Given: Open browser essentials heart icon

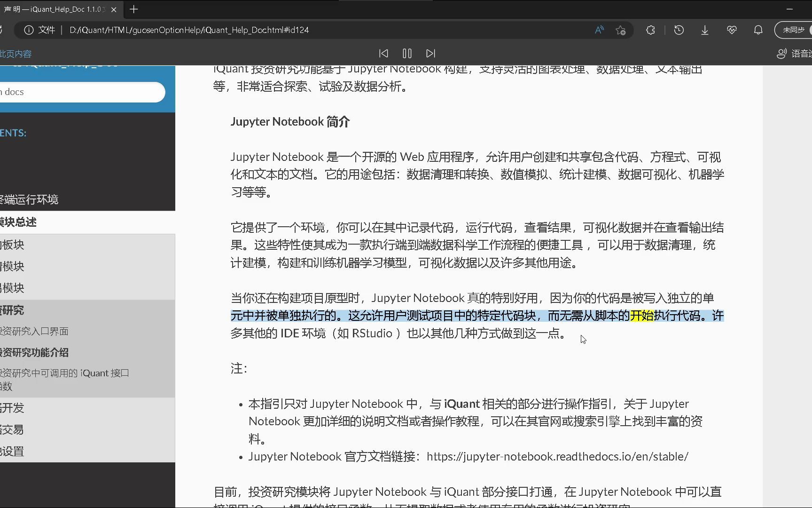Looking at the screenshot, I should pyautogui.click(x=732, y=30).
